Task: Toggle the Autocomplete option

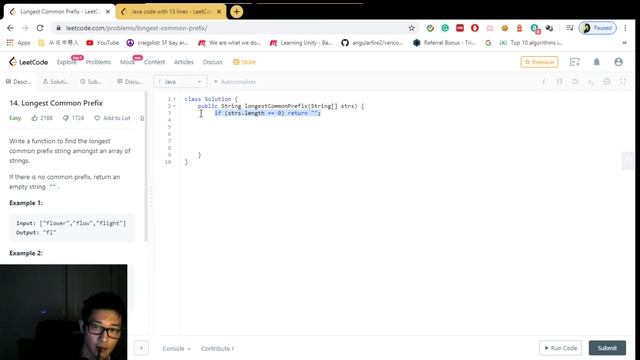Action: [235, 82]
